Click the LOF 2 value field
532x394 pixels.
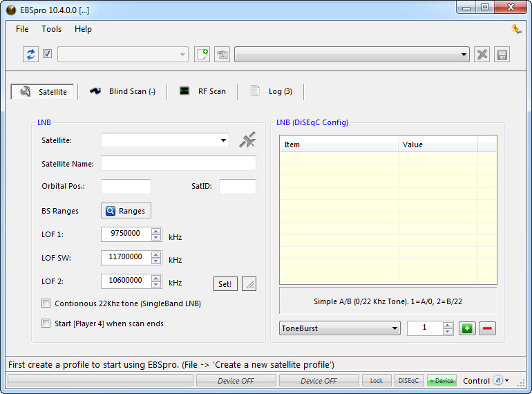(126, 281)
